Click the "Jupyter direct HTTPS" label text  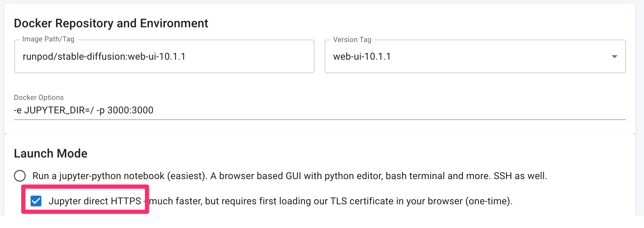click(x=95, y=201)
